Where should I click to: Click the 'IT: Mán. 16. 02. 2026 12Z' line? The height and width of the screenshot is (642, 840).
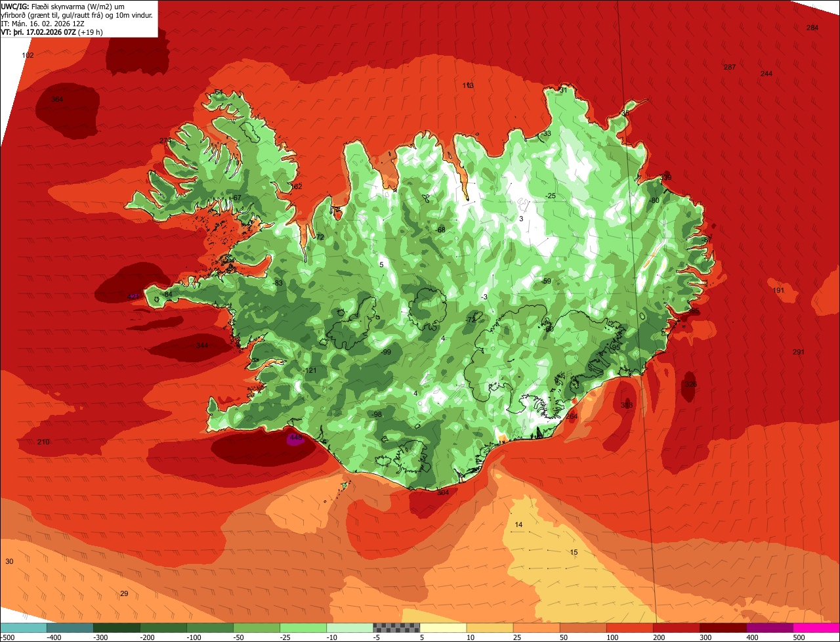coord(43,24)
